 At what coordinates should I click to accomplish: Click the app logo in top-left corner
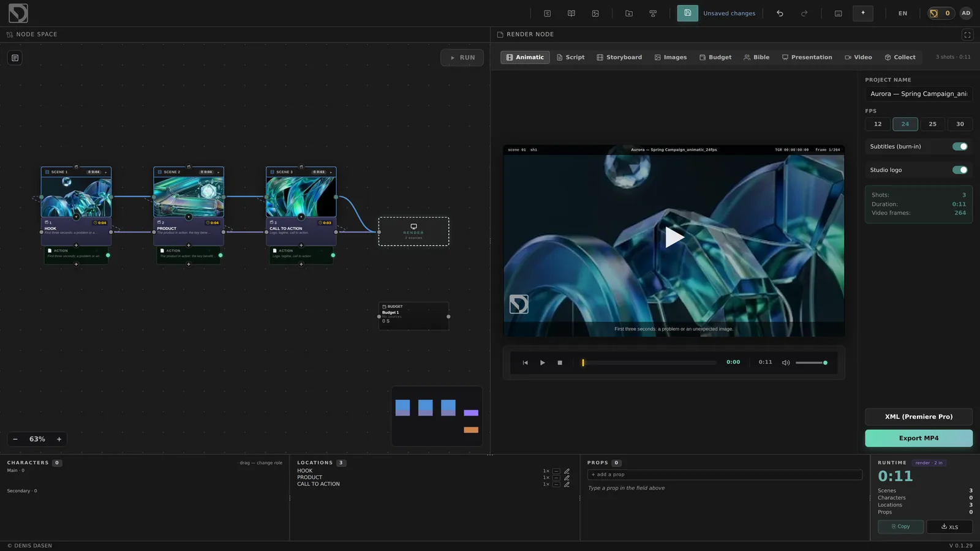pyautogui.click(x=18, y=13)
